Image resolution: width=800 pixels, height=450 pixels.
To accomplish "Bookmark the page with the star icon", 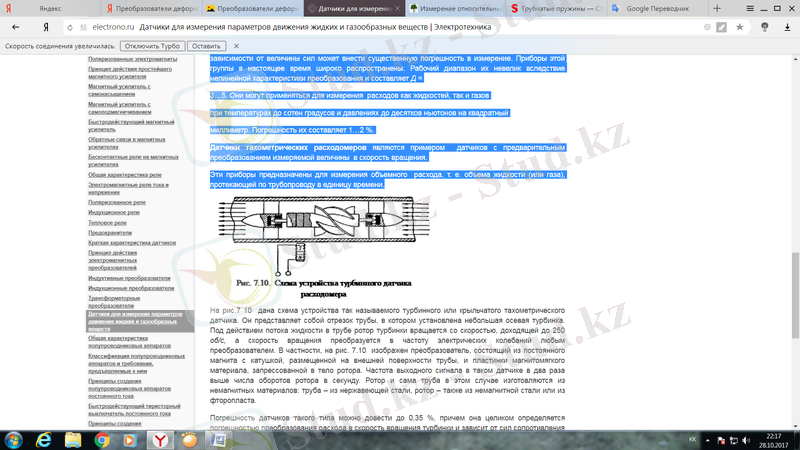I will point(739,27).
